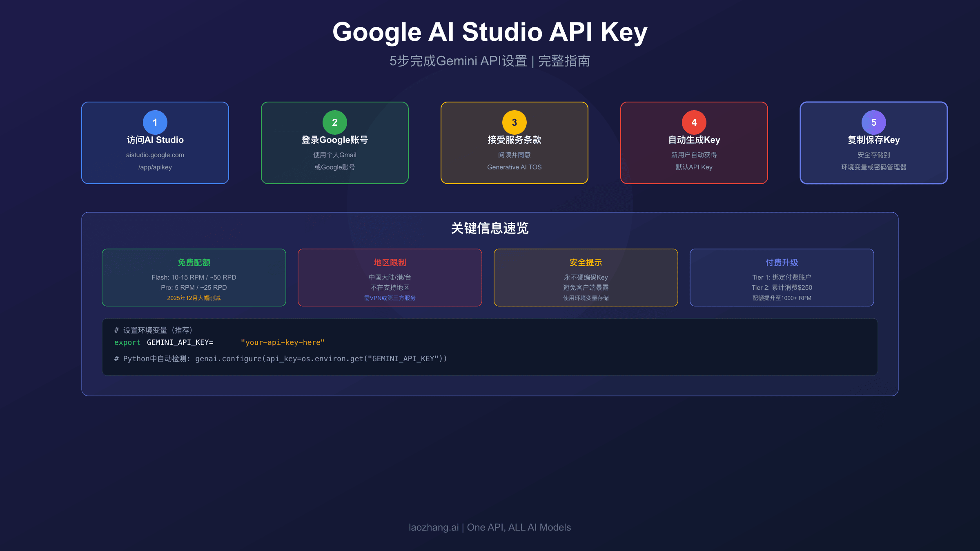Click the green step 2 circle icon

pos(334,122)
